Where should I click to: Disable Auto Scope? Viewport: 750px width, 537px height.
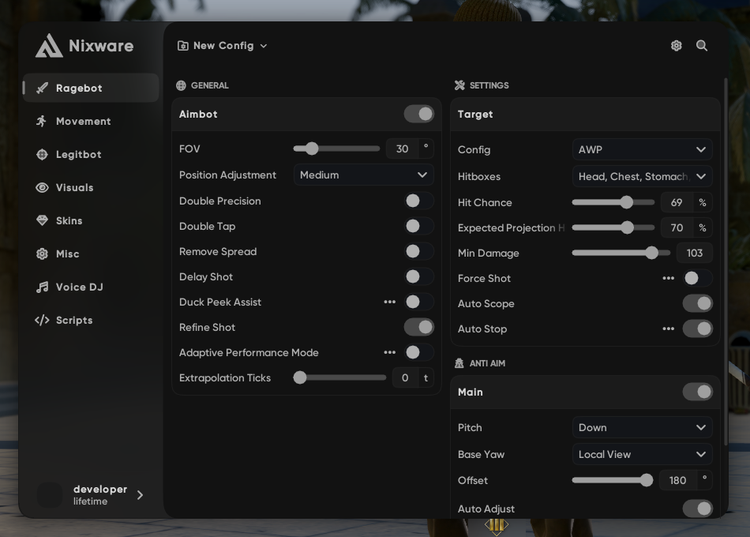click(698, 303)
